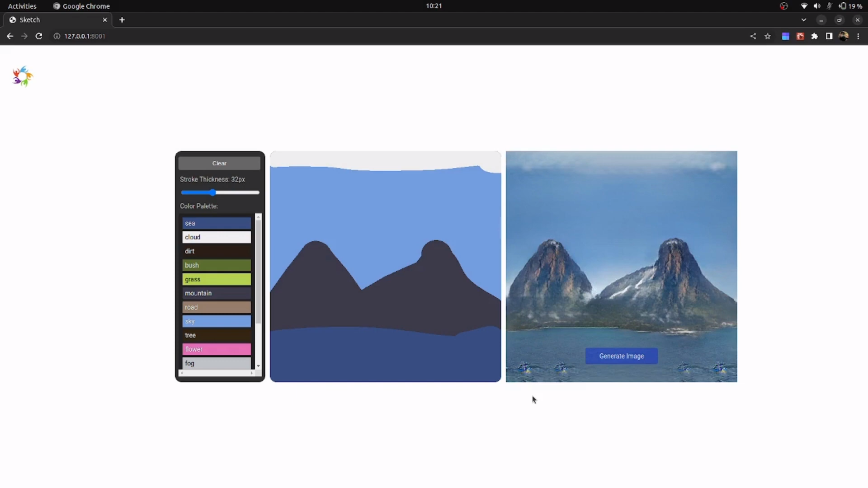Viewport: 868px width, 488px height.
Task: Bookmark this page with the star icon
Action: coord(768,36)
